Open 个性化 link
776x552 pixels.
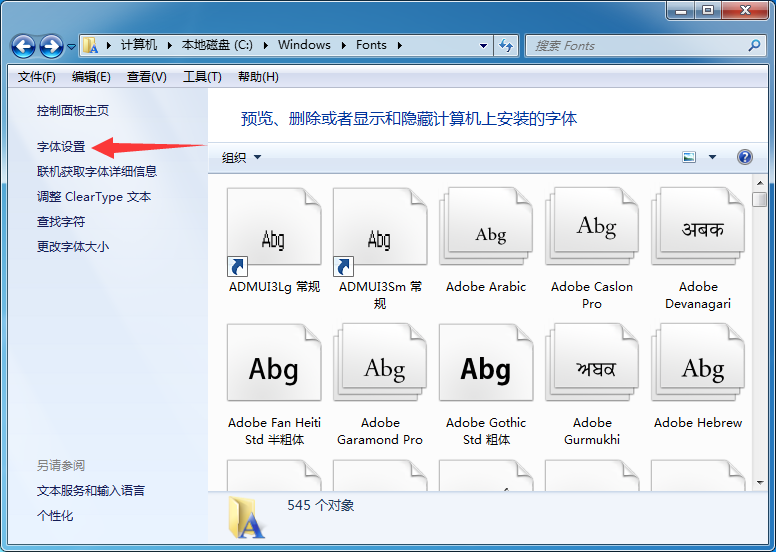click(55, 515)
